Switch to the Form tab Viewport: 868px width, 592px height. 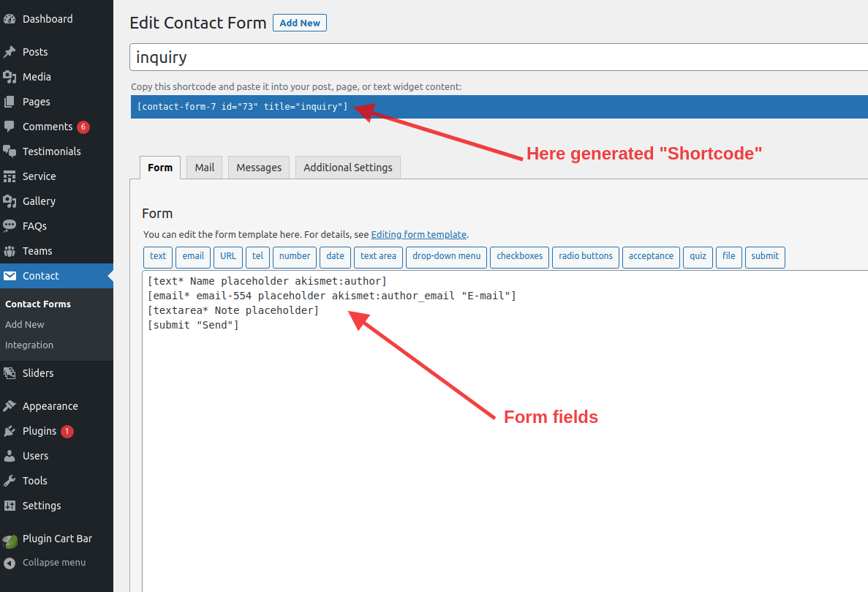click(160, 168)
